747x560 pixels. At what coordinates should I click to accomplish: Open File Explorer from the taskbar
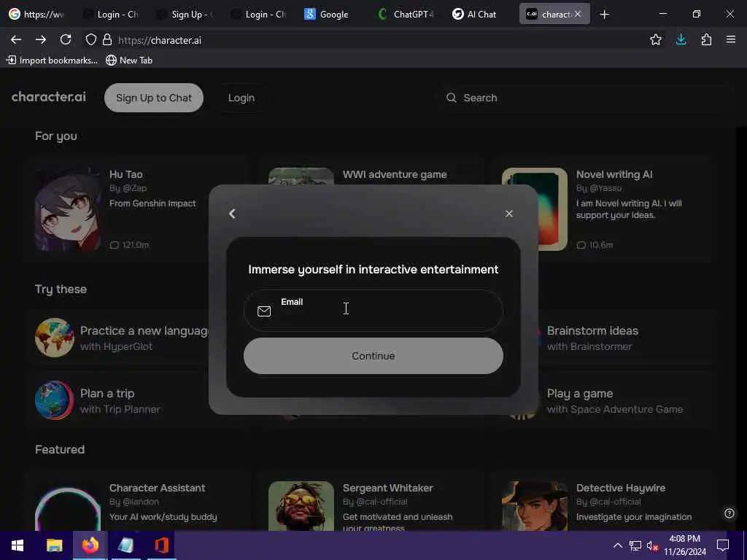click(x=54, y=545)
